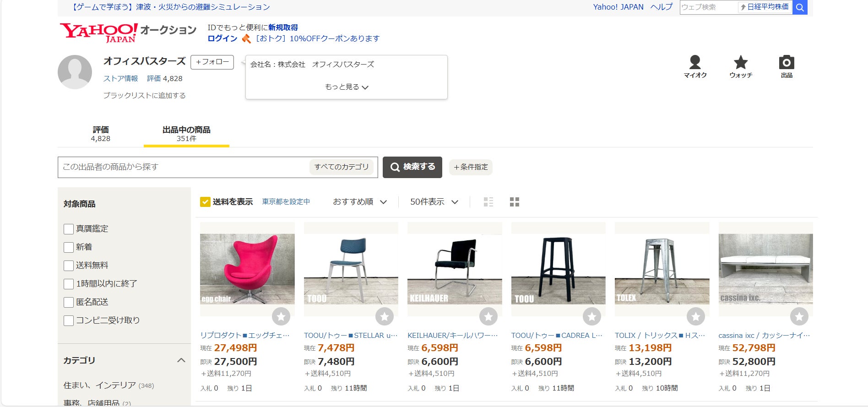Check the 匿名配送 filter
Screen dimensions: 868x407
click(x=69, y=302)
